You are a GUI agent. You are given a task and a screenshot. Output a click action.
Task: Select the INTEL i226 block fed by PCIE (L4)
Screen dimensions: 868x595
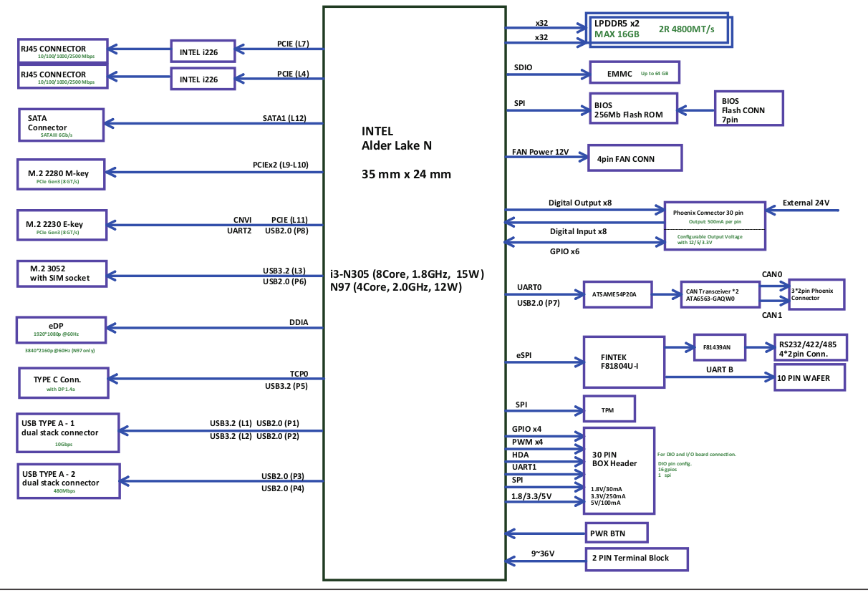click(203, 78)
